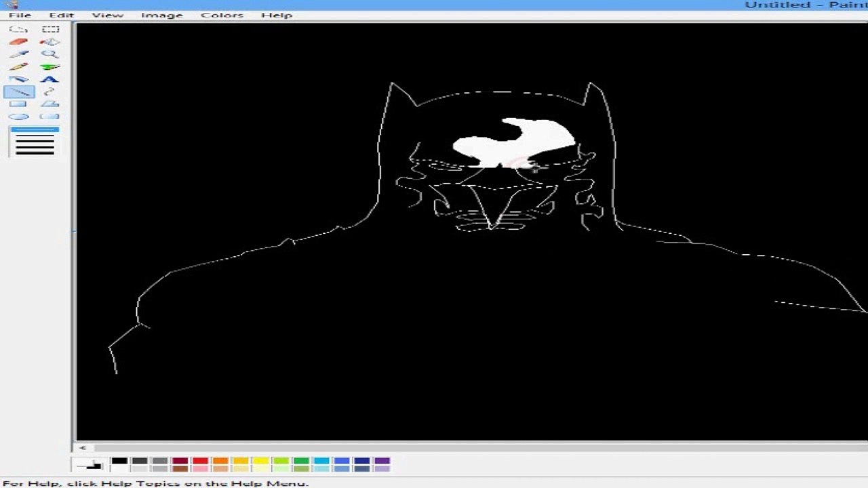Click the status bar Help Topics message

coord(155,483)
